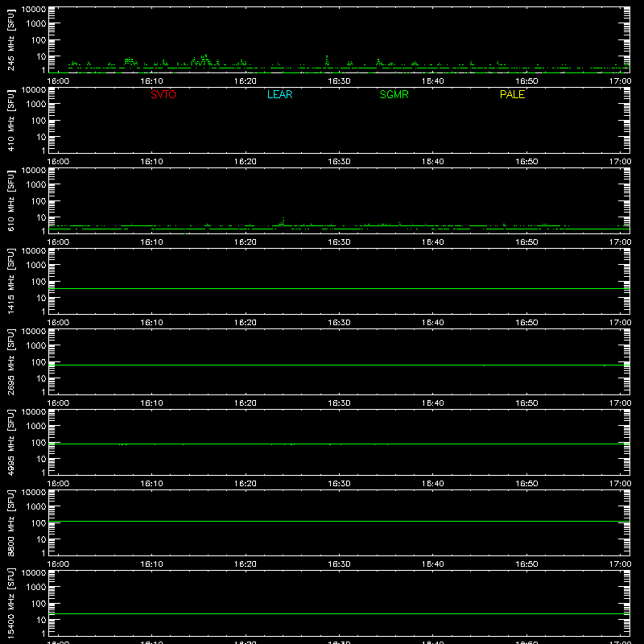Select the "245 MHz [SFU]" axis title
Viewport: 644px width, 644px height.
click(11, 39)
